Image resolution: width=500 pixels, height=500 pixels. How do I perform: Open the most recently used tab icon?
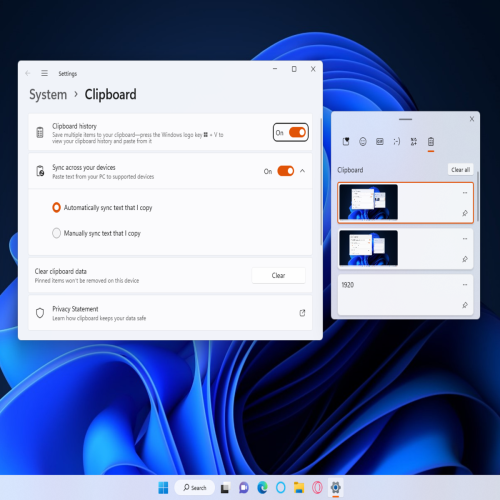click(346, 142)
